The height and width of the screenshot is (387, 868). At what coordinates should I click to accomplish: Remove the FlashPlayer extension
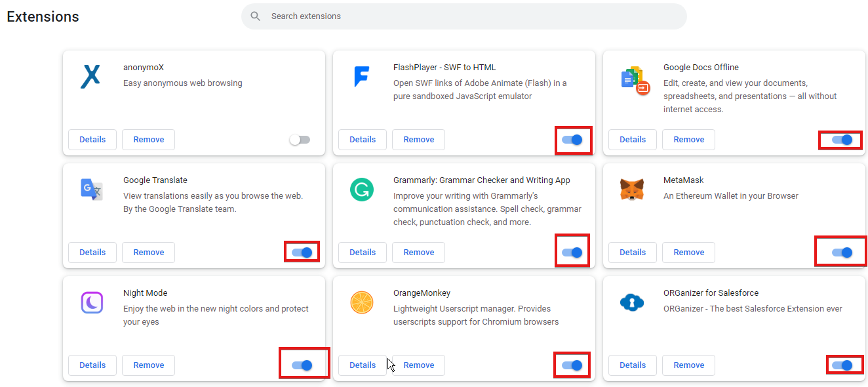pyautogui.click(x=419, y=140)
